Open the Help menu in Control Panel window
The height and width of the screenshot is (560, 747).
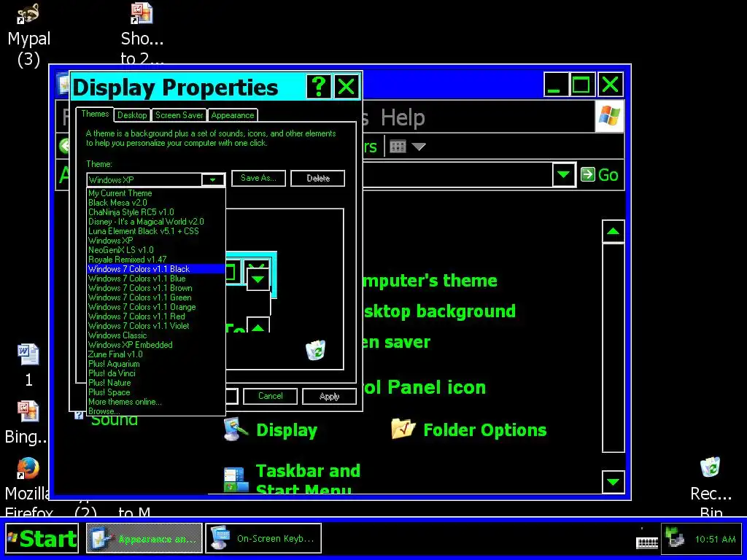pos(403,117)
